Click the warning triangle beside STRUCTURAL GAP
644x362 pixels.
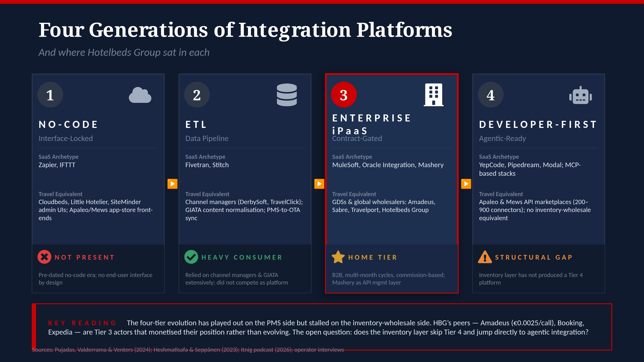point(485,257)
